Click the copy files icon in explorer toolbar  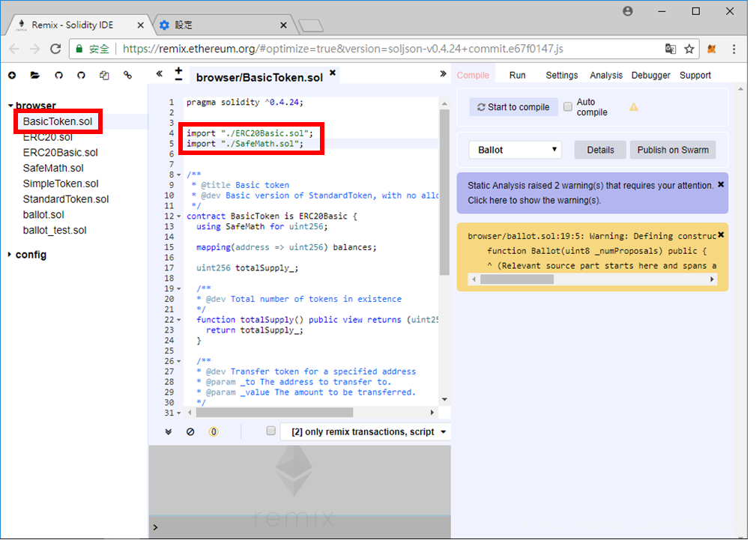pyautogui.click(x=104, y=75)
